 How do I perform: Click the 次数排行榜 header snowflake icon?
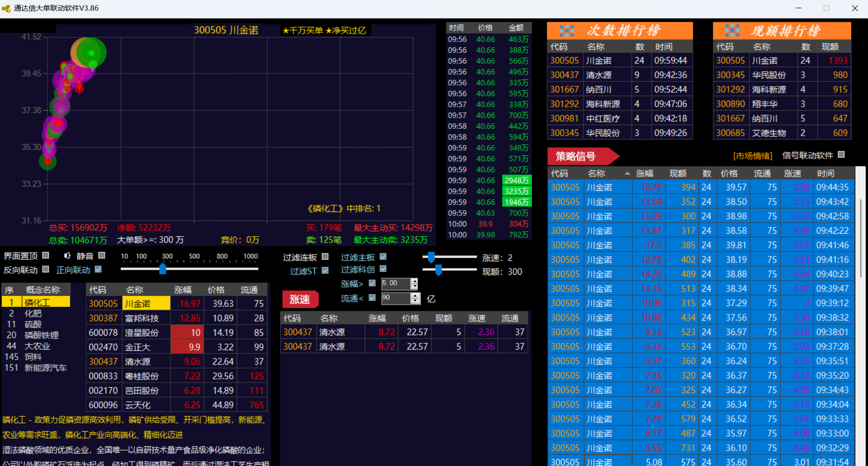[x=567, y=31]
